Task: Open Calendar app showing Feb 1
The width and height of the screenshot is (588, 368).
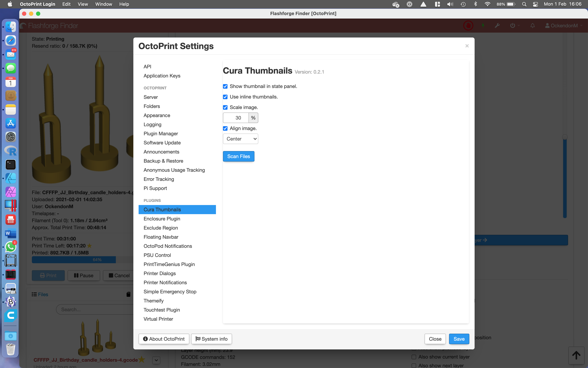Action: (11, 82)
